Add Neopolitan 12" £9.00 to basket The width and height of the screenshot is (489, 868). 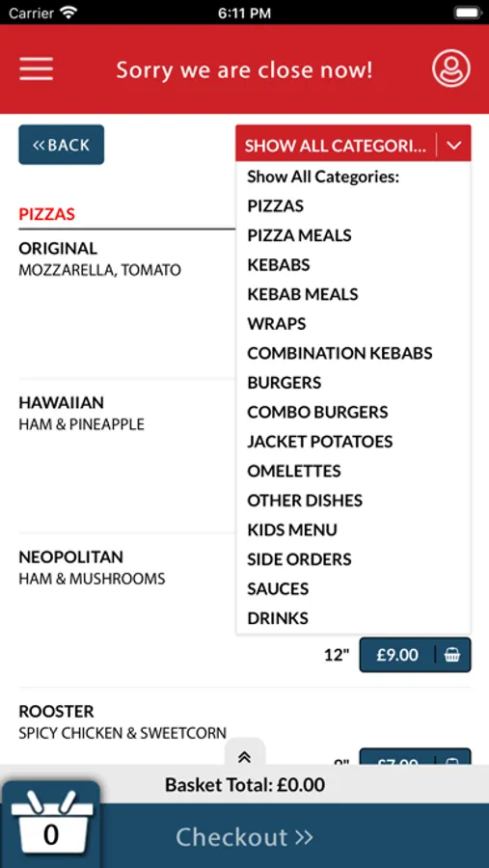[x=416, y=655]
